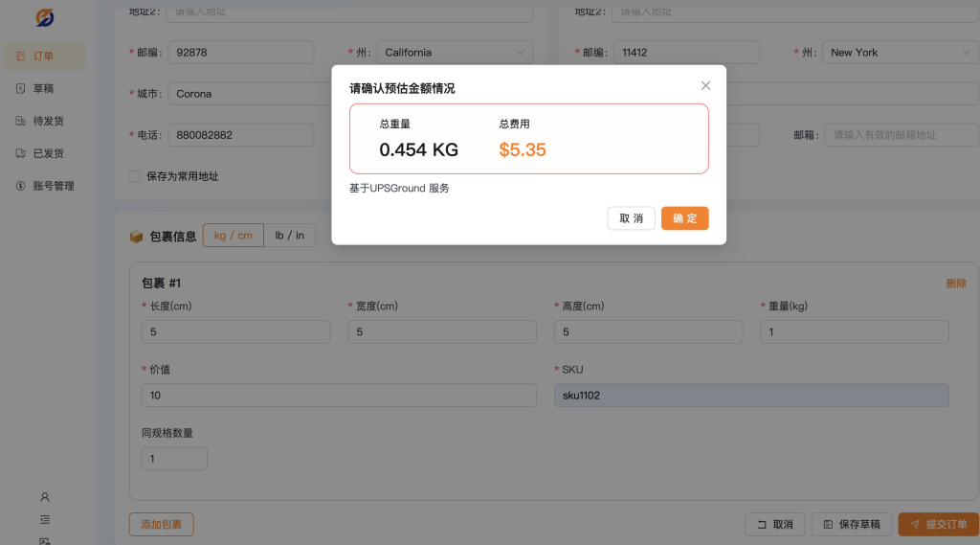Click the 订单 orders icon in the sidebar

point(21,57)
